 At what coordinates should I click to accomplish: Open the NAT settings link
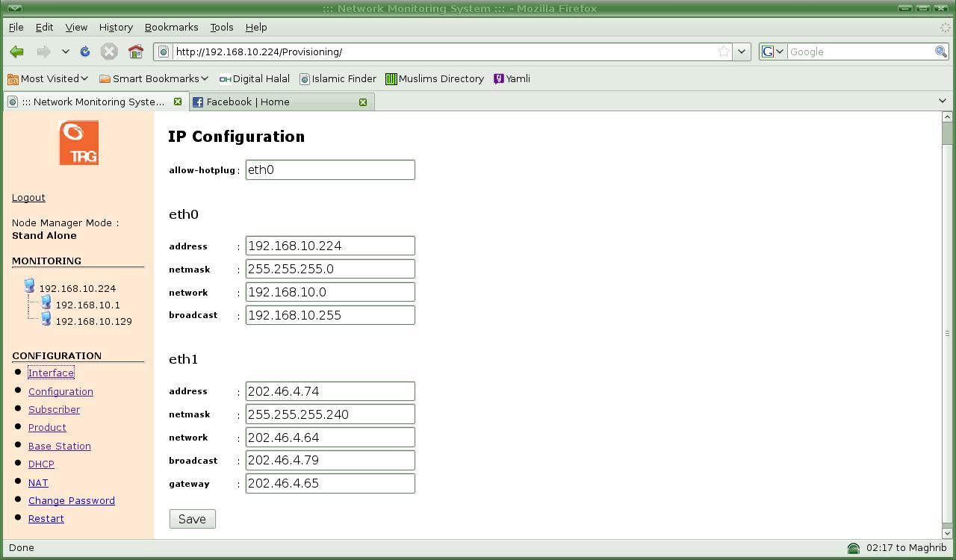[x=38, y=482]
